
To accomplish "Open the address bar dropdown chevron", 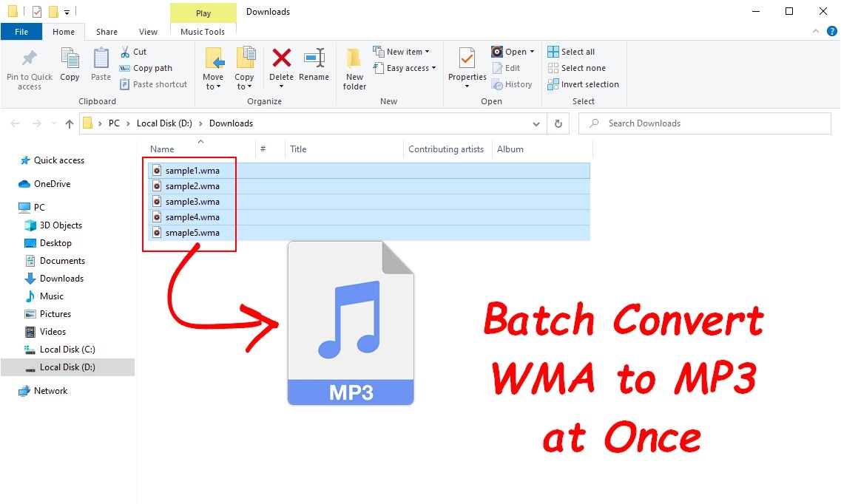I will 536,123.
